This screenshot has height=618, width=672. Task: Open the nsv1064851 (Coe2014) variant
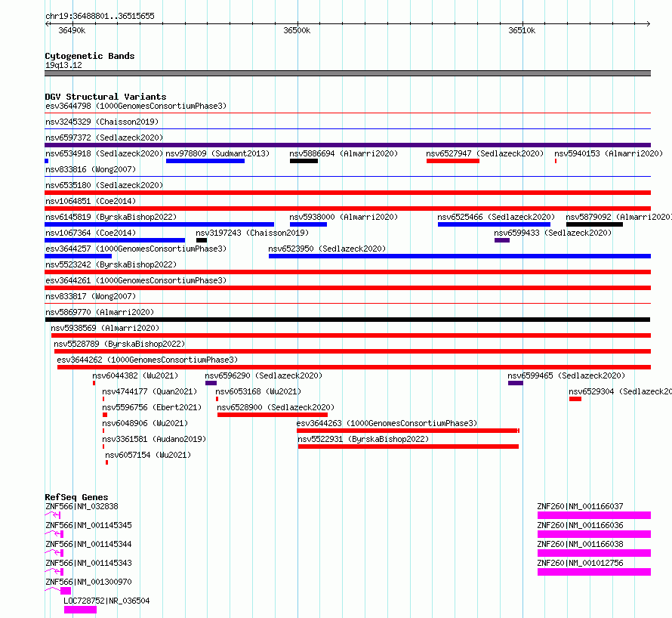tap(91, 201)
